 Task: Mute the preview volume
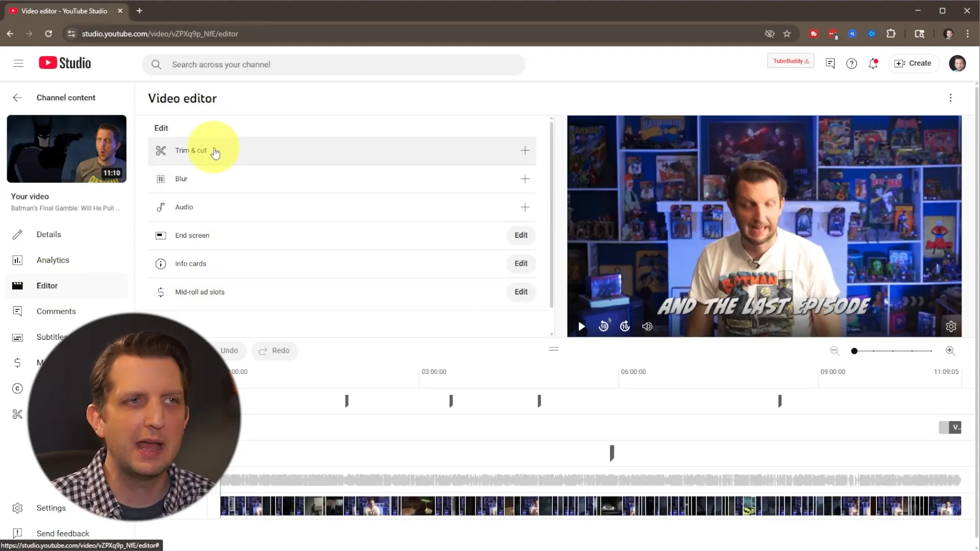tap(647, 327)
